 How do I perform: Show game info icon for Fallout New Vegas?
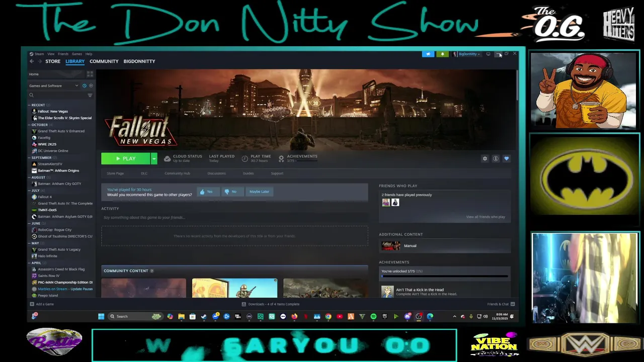coord(496,158)
